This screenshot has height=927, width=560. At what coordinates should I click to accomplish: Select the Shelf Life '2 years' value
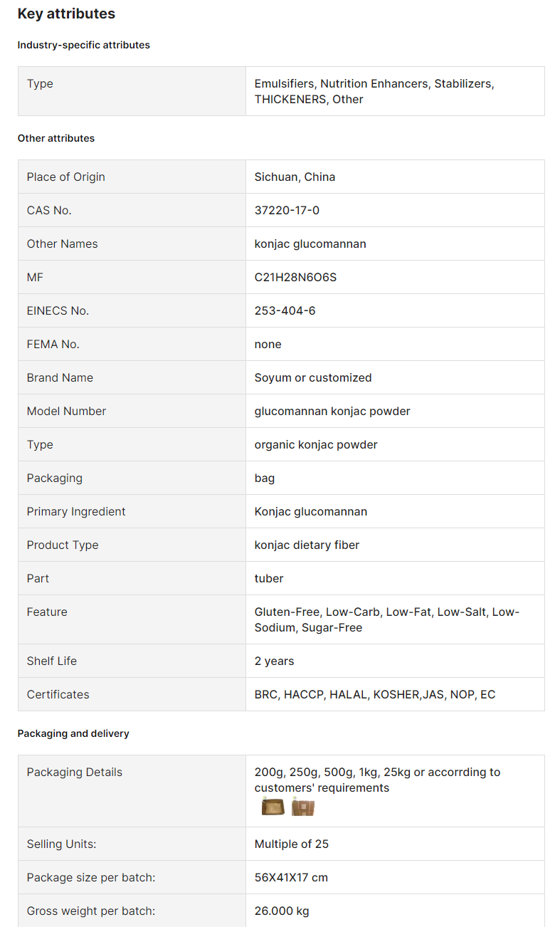tap(275, 661)
